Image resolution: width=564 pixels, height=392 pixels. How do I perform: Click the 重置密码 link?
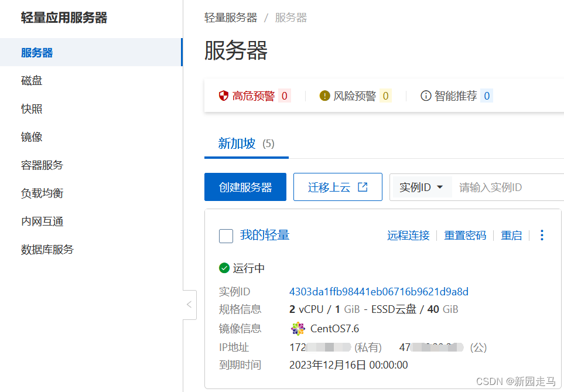pos(465,235)
